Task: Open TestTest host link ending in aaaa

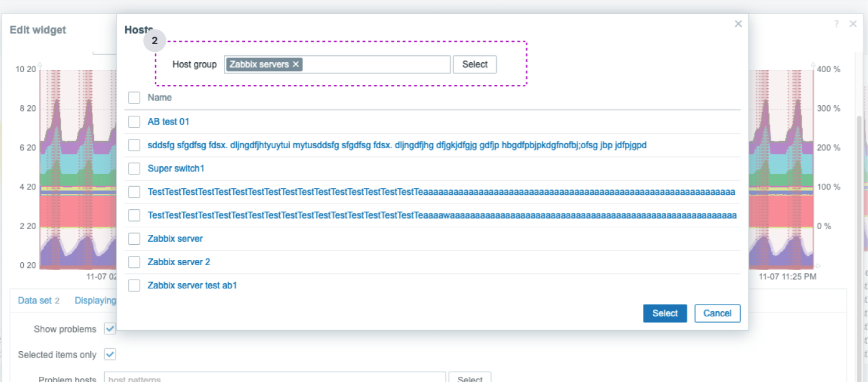Action: (x=442, y=192)
